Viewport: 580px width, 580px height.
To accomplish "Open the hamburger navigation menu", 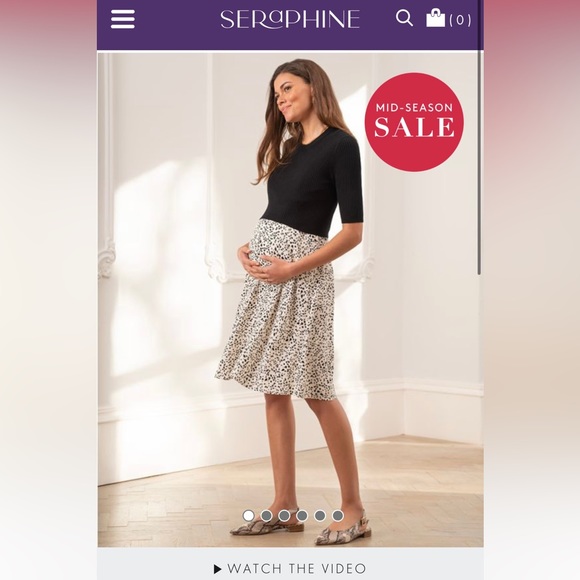I will (123, 19).
